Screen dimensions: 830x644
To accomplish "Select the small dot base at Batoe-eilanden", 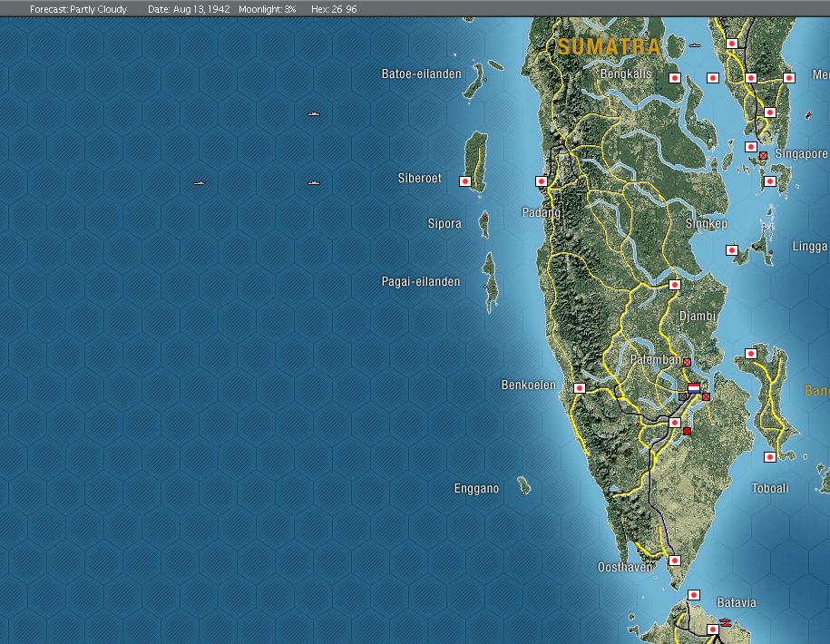I will pos(485,80).
